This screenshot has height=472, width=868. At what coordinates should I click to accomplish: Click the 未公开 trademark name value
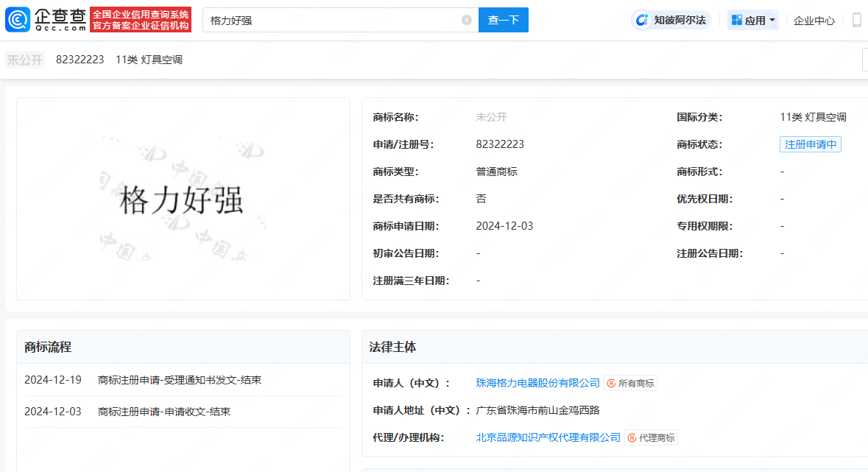pos(492,117)
